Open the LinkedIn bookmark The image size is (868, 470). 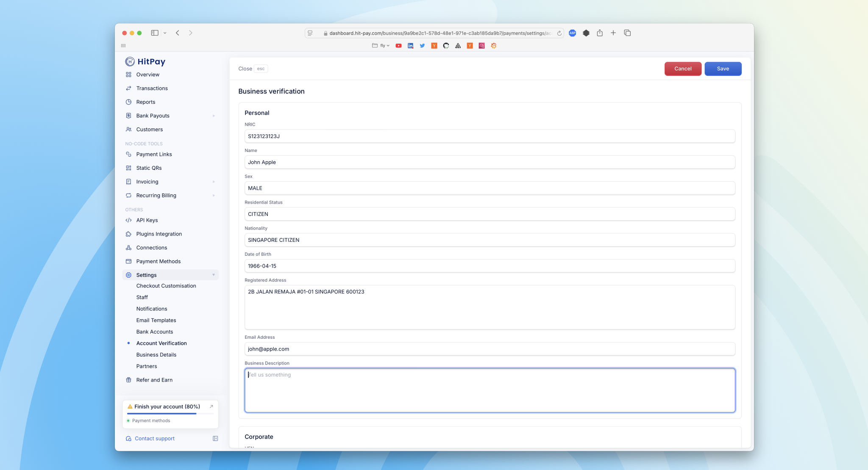(x=410, y=46)
